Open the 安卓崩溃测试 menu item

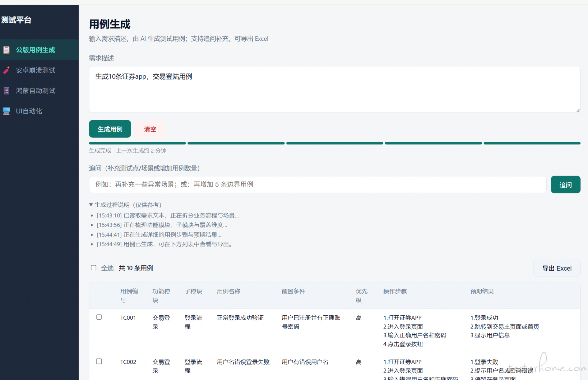(36, 70)
